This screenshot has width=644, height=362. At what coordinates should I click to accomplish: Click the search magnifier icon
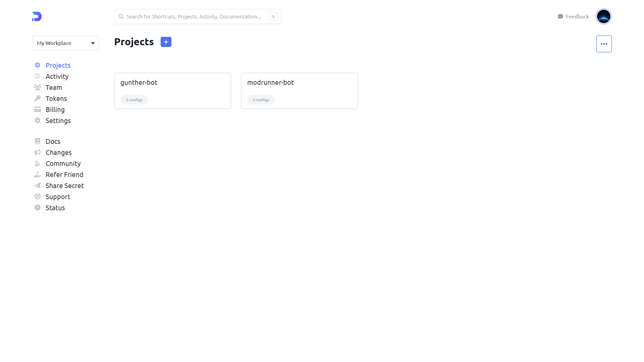point(121,16)
